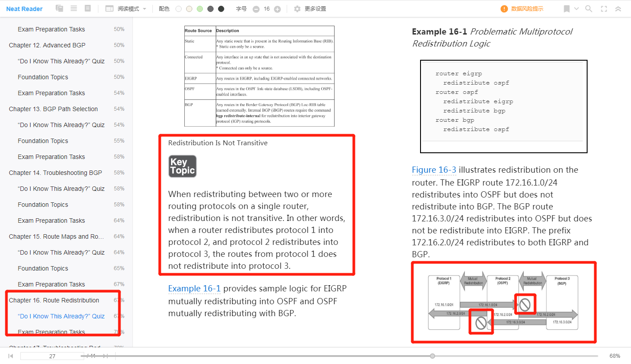Viewport: 631px width, 364px height.
Task: Open the notes page icon in toolbar
Action: click(88, 8)
